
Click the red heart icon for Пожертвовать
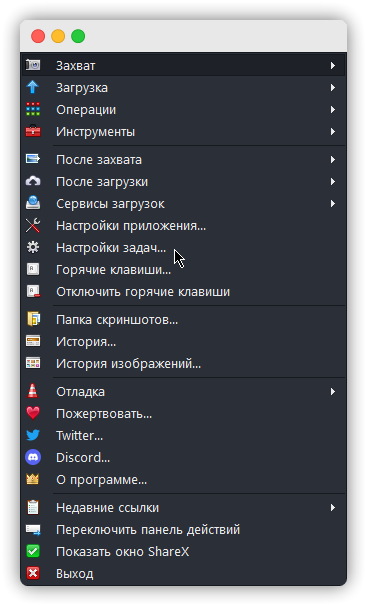pos(33,413)
